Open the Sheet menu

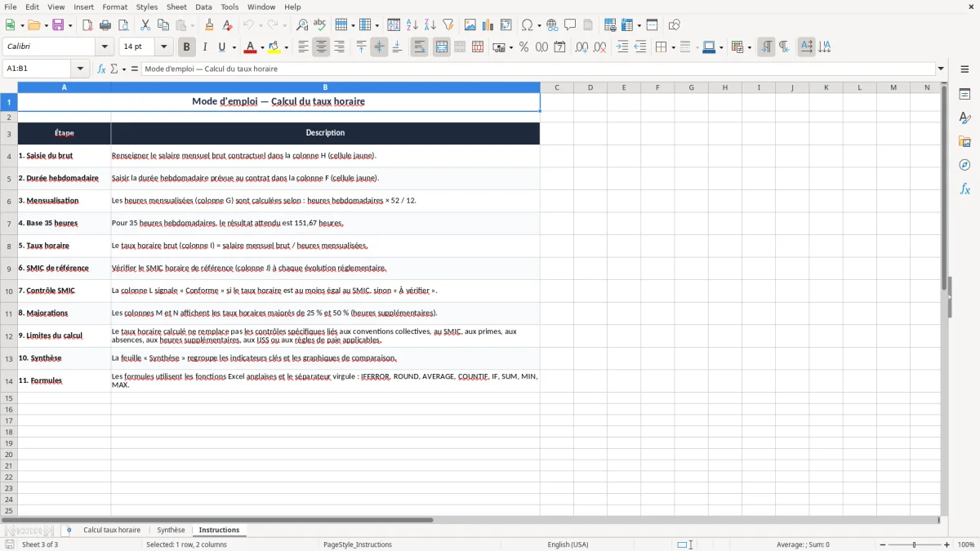176,7
